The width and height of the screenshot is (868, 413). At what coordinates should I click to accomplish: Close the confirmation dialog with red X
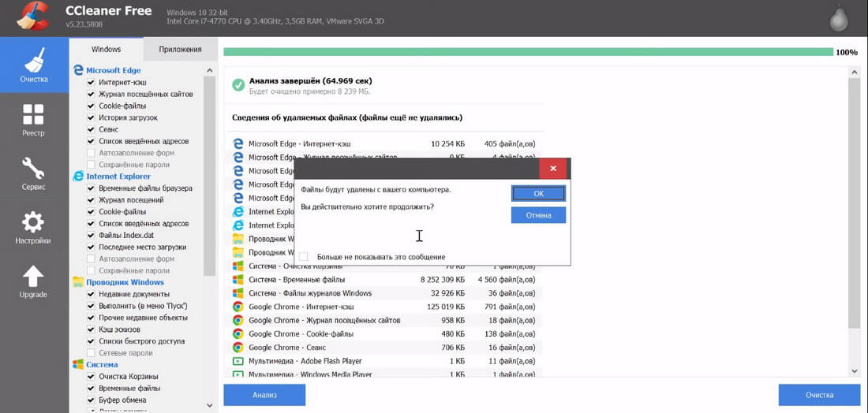coord(555,169)
